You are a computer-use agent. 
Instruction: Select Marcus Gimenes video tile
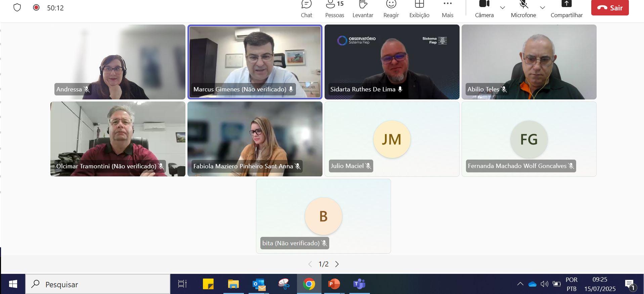click(x=255, y=62)
